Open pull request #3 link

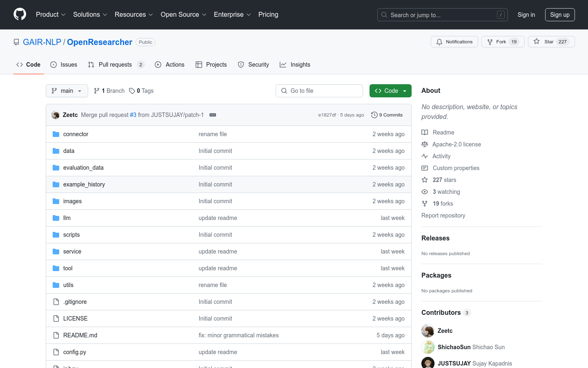[133, 115]
